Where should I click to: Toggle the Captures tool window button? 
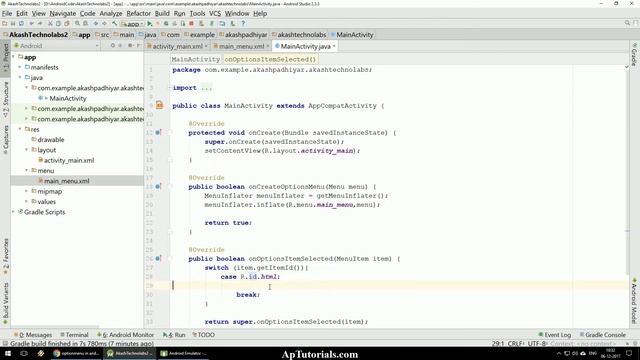5,140
